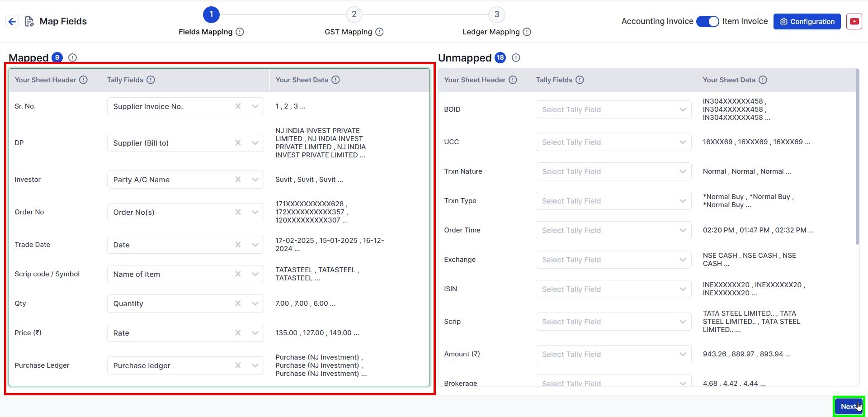This screenshot has height=417, width=868.
Task: Open the YouTube video tutorial icon
Action: tap(854, 21)
